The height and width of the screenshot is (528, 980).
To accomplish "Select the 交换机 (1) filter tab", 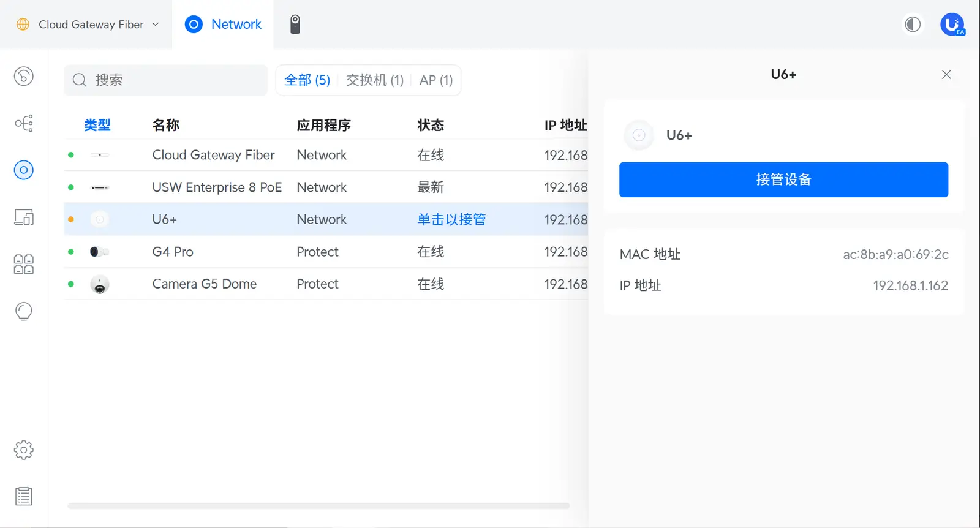I will pos(375,80).
